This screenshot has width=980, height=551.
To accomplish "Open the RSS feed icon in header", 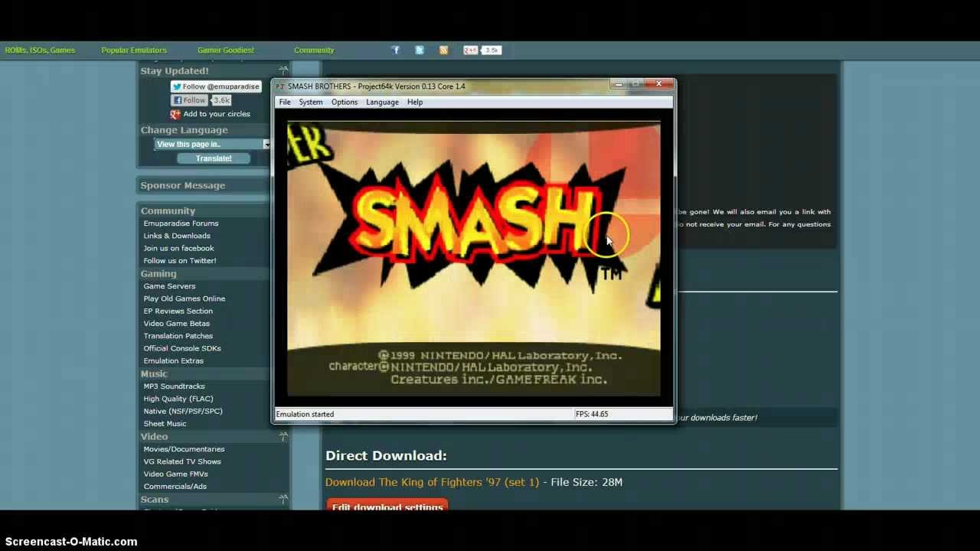I will [443, 50].
